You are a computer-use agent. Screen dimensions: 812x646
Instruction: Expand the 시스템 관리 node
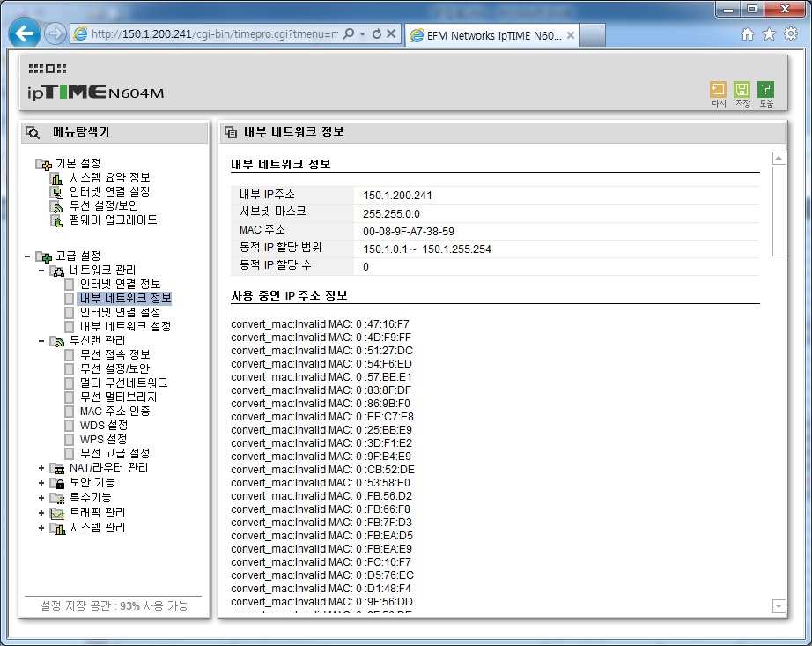pyautogui.click(x=41, y=528)
